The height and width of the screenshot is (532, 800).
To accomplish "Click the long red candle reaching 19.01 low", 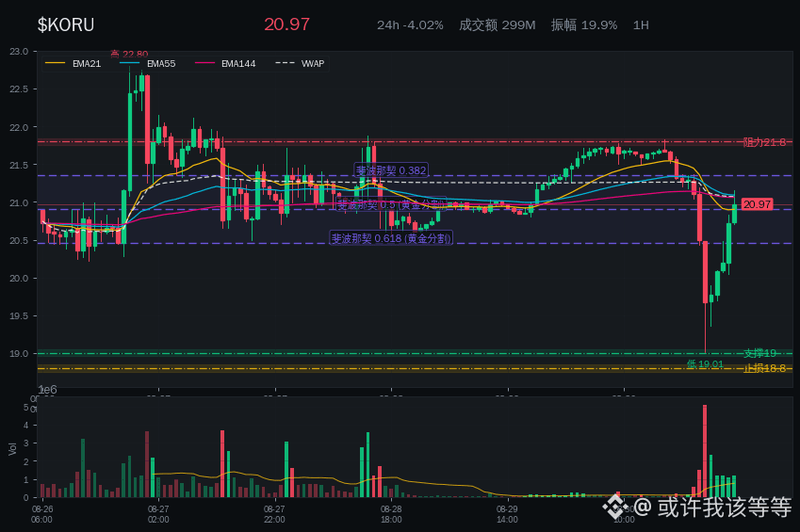I will click(x=705, y=297).
